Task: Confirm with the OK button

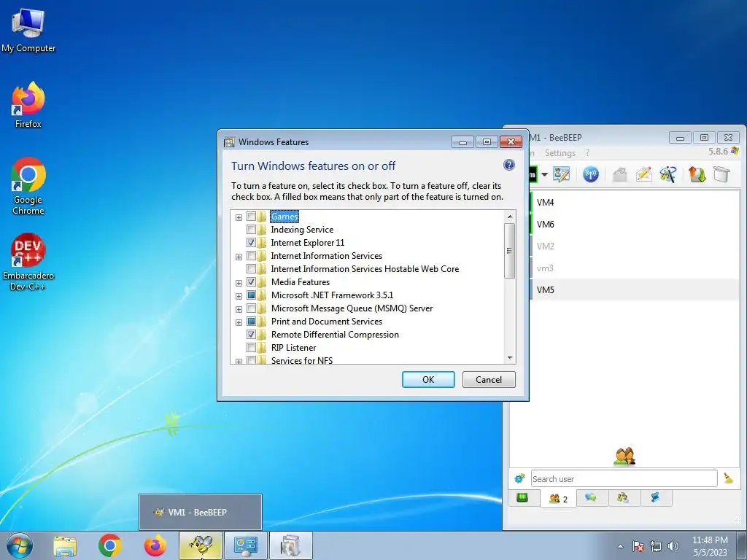Action: click(x=428, y=379)
